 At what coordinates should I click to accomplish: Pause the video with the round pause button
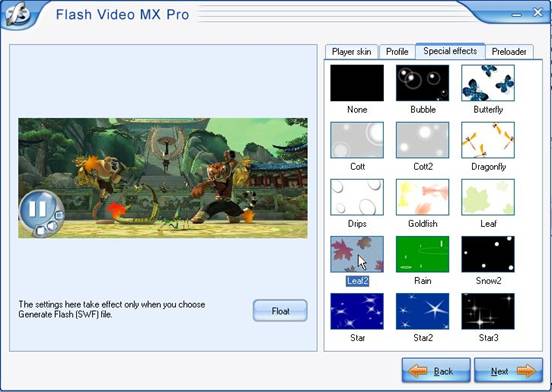(x=38, y=209)
